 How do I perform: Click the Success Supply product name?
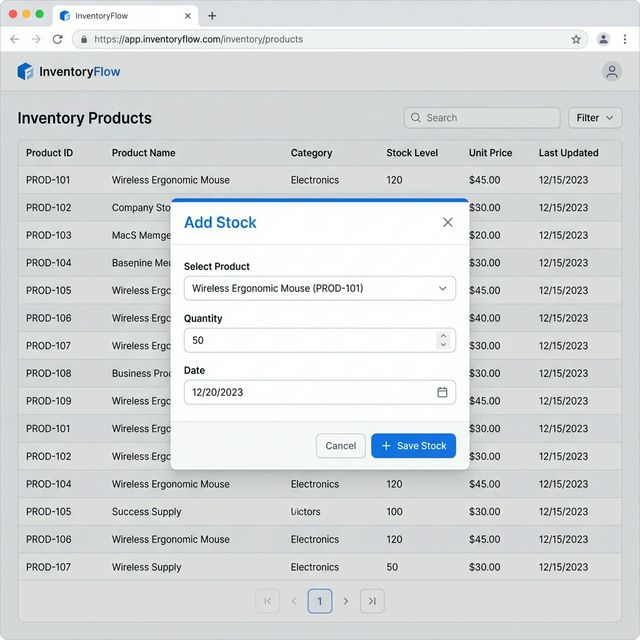[147, 511]
